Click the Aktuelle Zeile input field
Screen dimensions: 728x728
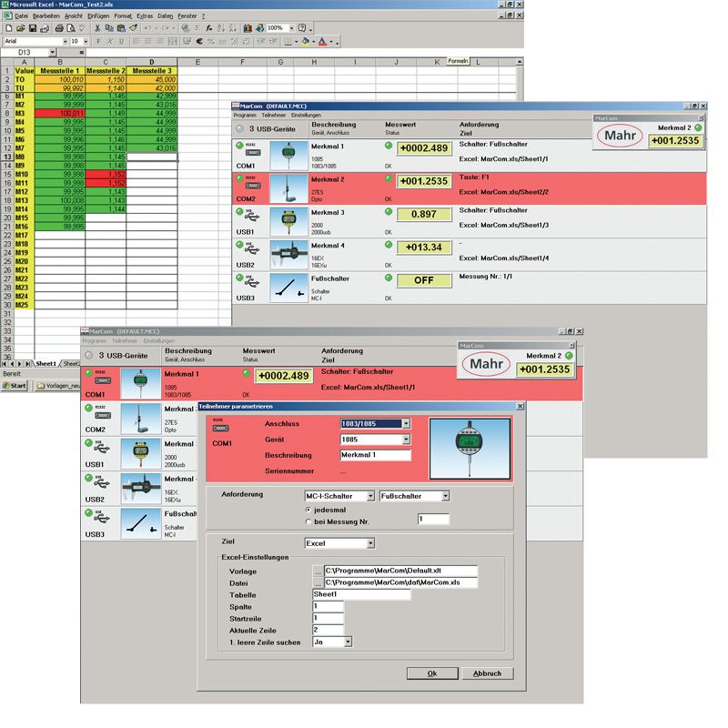click(329, 630)
